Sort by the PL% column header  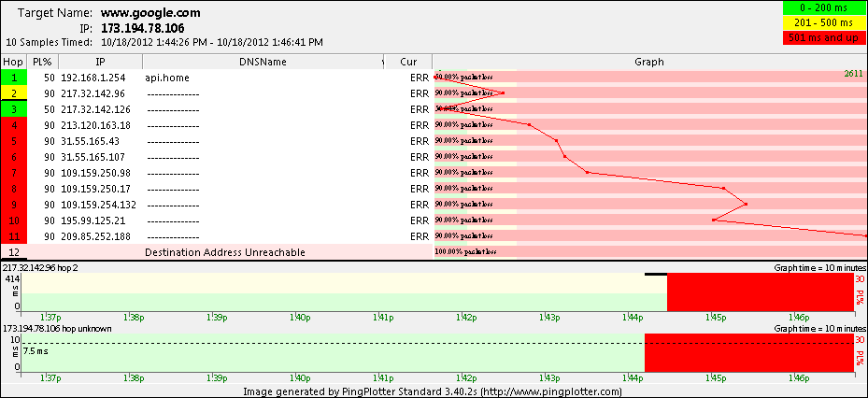pyautogui.click(x=42, y=62)
